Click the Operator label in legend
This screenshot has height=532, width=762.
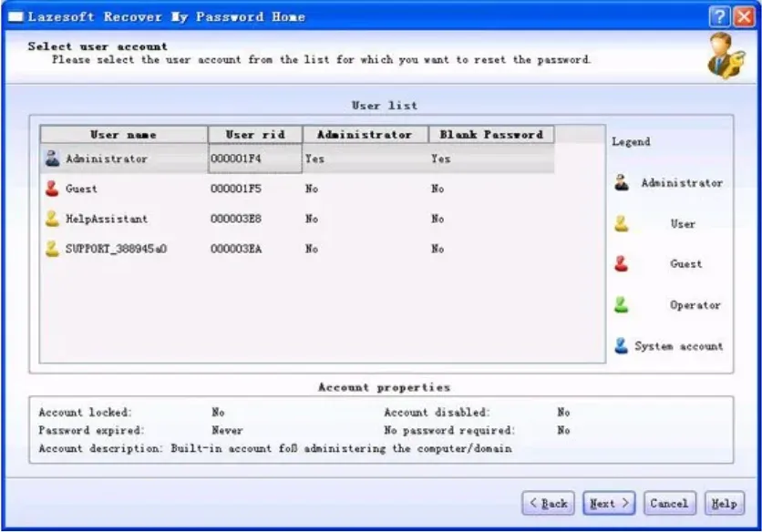695,305
